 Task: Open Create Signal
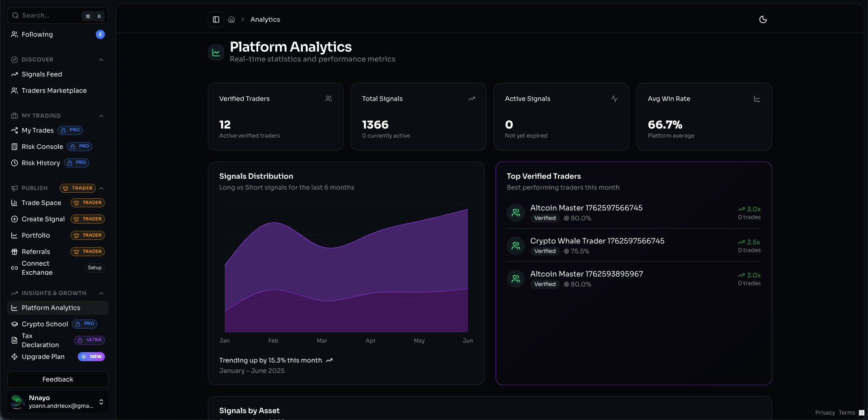tap(58, 219)
